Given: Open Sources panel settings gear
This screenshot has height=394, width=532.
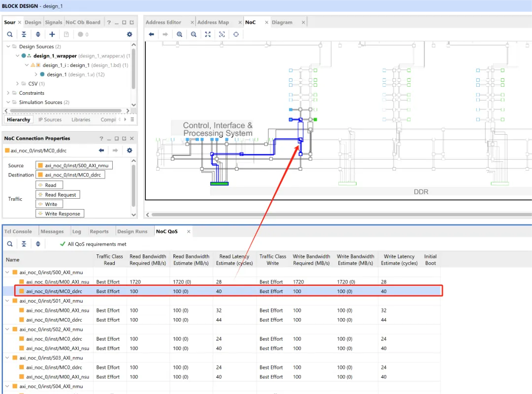Looking at the screenshot, I should click(x=130, y=35).
